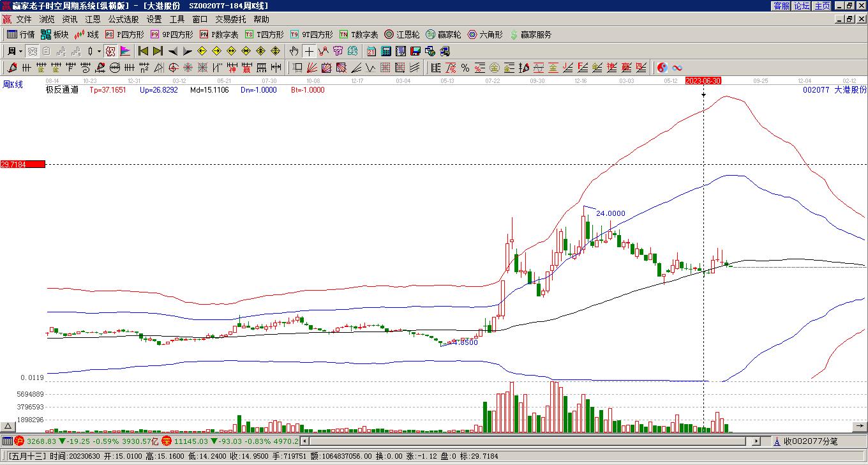Open the P数字表 tool
This screenshot has width=868, height=465.
pos(219,34)
